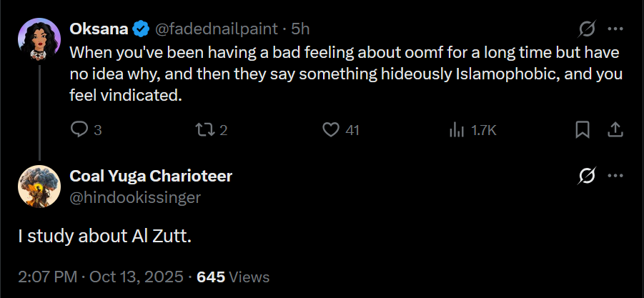View analytics for Oksana's post
644x298 pixels.
(456, 130)
